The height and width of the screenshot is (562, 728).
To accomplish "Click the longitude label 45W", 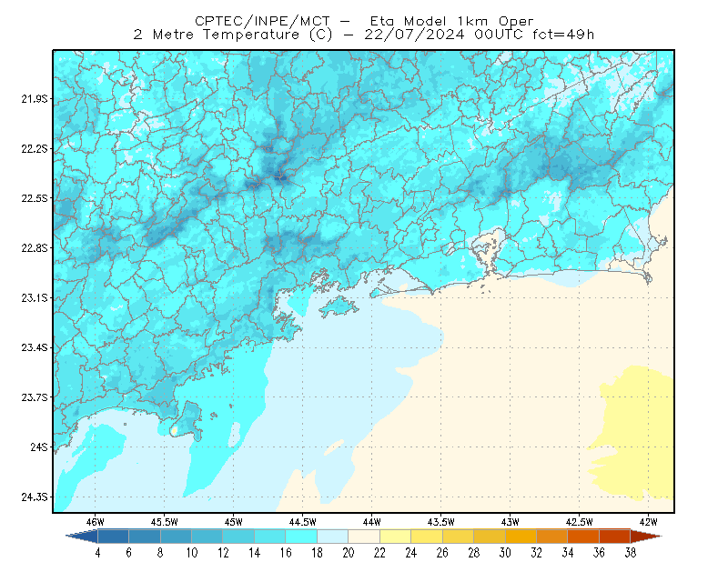I will (x=234, y=522).
